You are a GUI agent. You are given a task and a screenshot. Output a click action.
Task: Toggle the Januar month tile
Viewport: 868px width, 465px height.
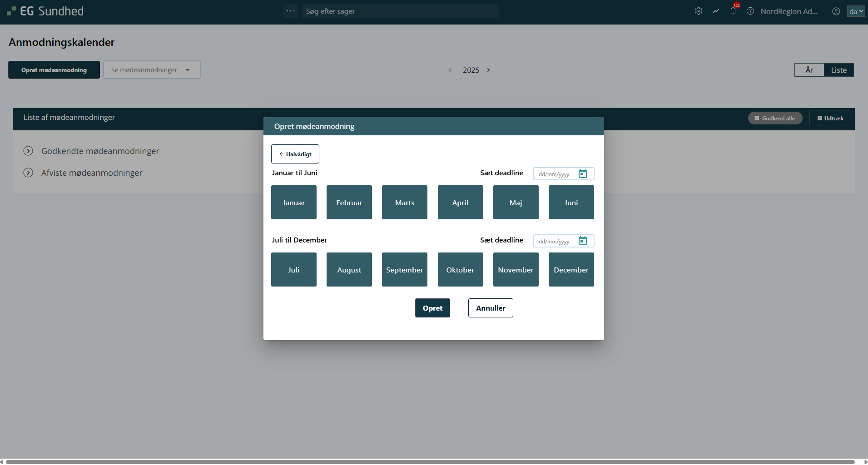pos(294,203)
